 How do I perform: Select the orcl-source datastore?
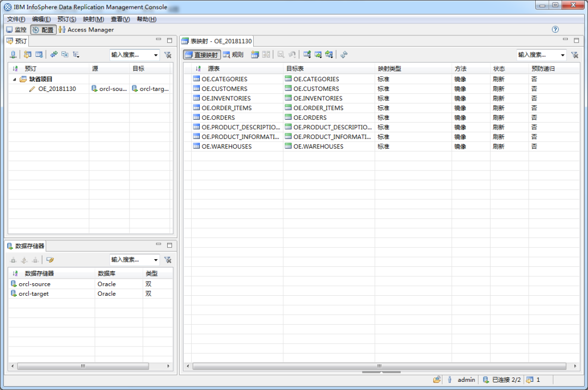34,284
